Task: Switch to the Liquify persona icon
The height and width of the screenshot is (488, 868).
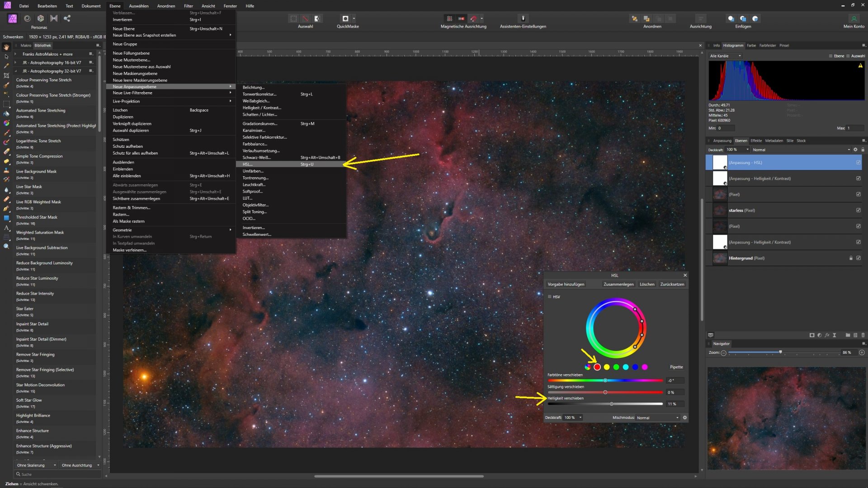Action: [x=27, y=19]
